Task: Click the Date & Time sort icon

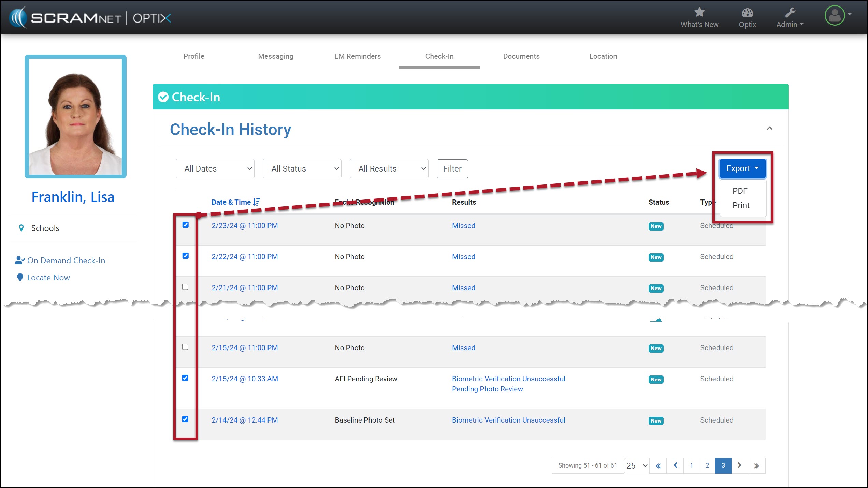Action: click(x=257, y=202)
